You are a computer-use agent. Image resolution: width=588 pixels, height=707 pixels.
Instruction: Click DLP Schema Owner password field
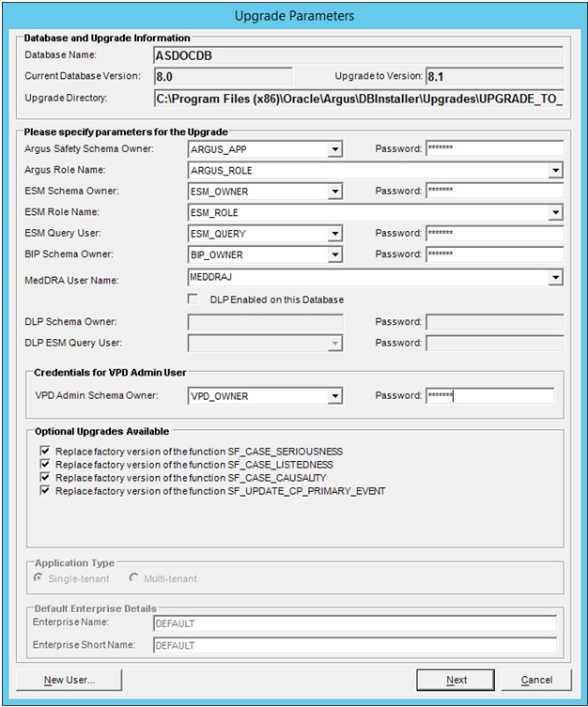(495, 322)
